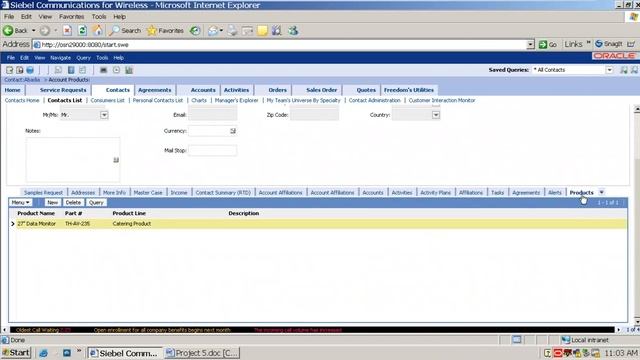This screenshot has width=640, height=360.
Task: Click the first Siebel toolbar icon
Action: coord(9,70)
